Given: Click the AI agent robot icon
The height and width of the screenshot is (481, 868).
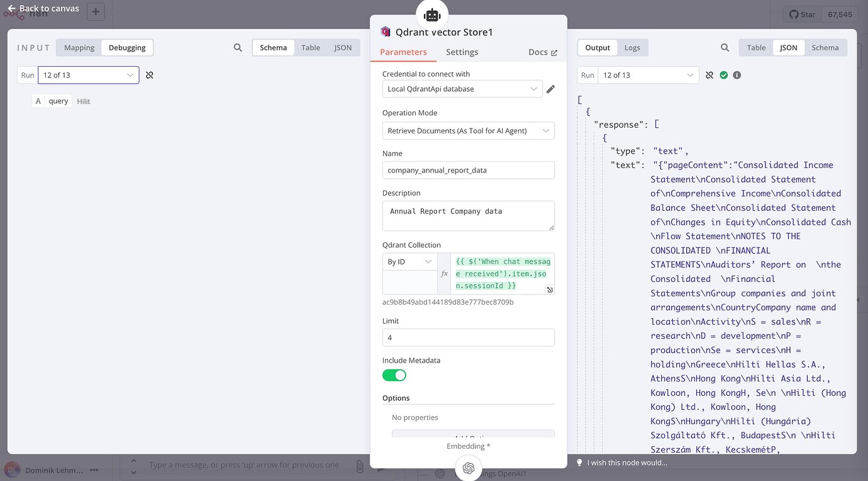Looking at the screenshot, I should pos(432,15).
